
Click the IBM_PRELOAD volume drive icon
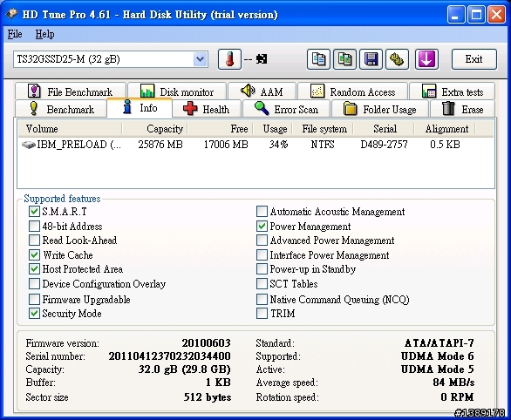[29, 145]
